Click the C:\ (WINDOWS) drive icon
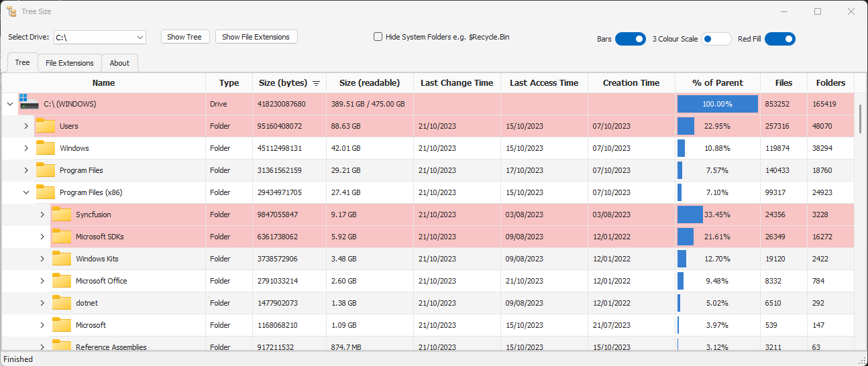 click(x=29, y=104)
